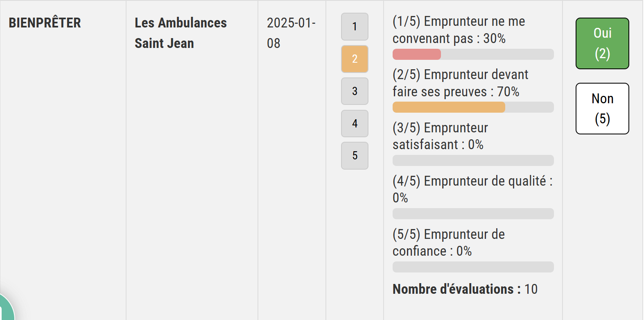
Task: Vote with the green Oui (2) button
Action: tap(602, 43)
